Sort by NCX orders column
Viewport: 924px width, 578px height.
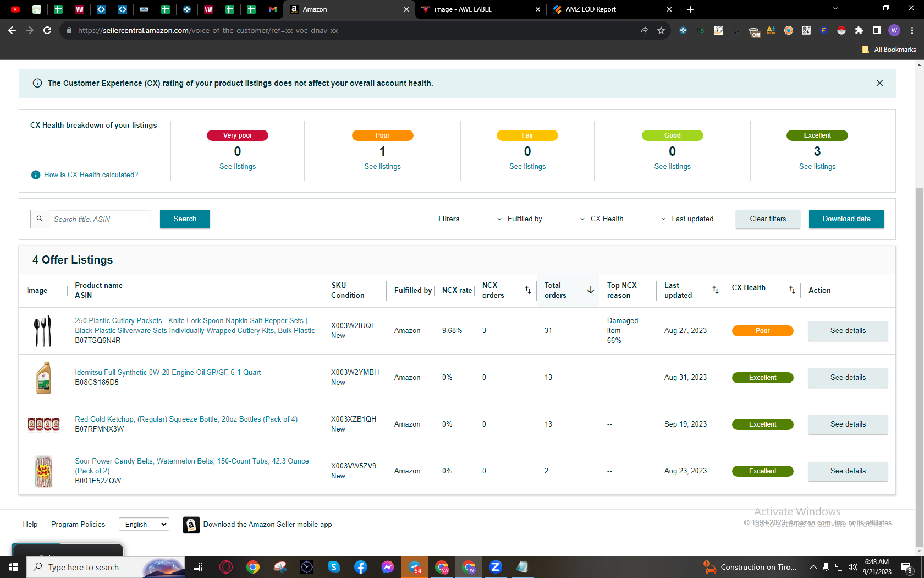tap(527, 290)
